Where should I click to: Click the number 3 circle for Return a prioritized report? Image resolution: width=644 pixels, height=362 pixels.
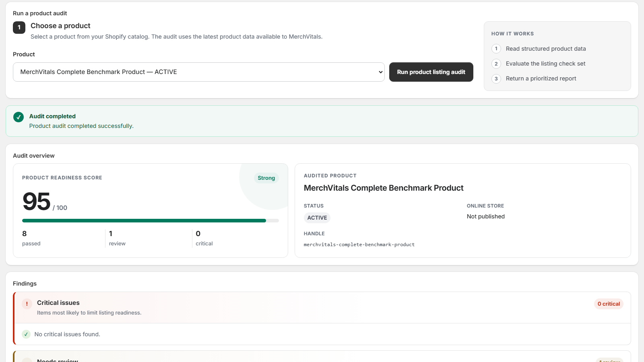pos(496,78)
